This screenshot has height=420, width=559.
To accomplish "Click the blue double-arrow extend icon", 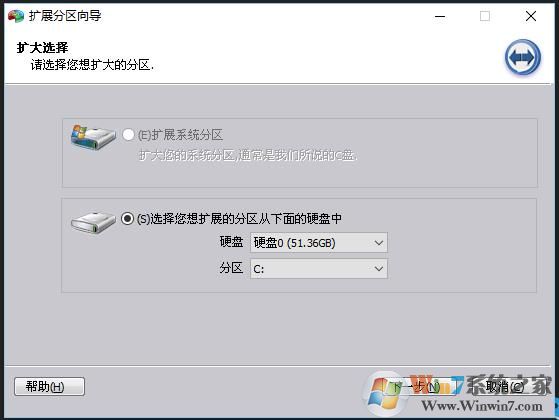I will [523, 57].
